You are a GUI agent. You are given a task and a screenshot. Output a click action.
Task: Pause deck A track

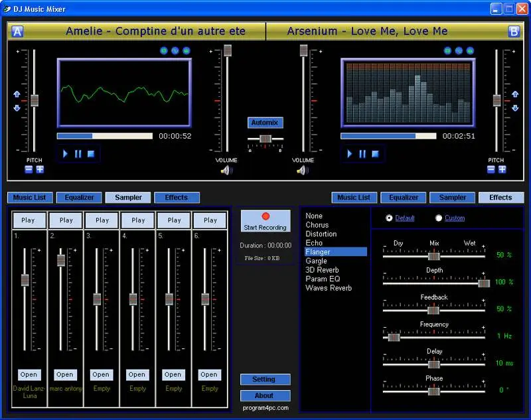78,154
